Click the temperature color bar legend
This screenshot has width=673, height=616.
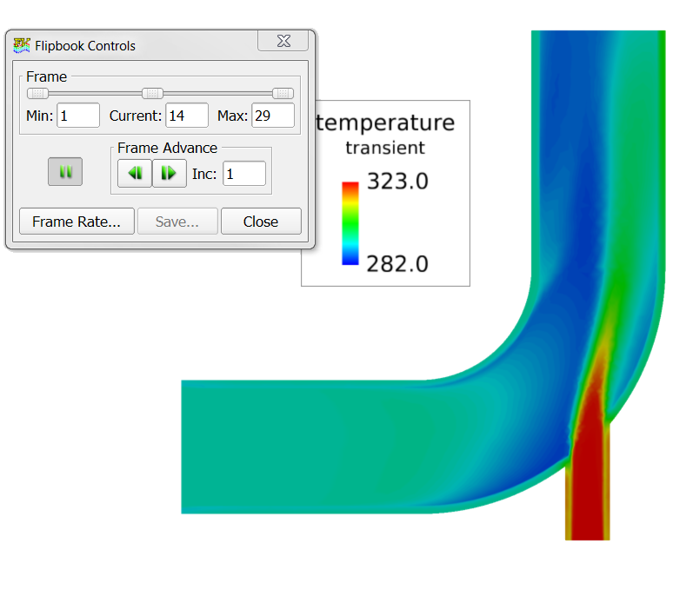point(350,223)
